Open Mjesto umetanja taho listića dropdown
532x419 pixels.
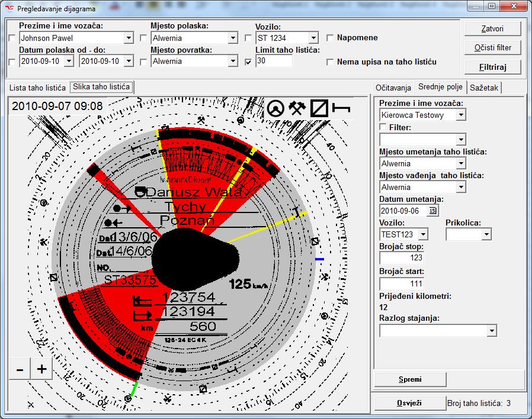point(461,163)
